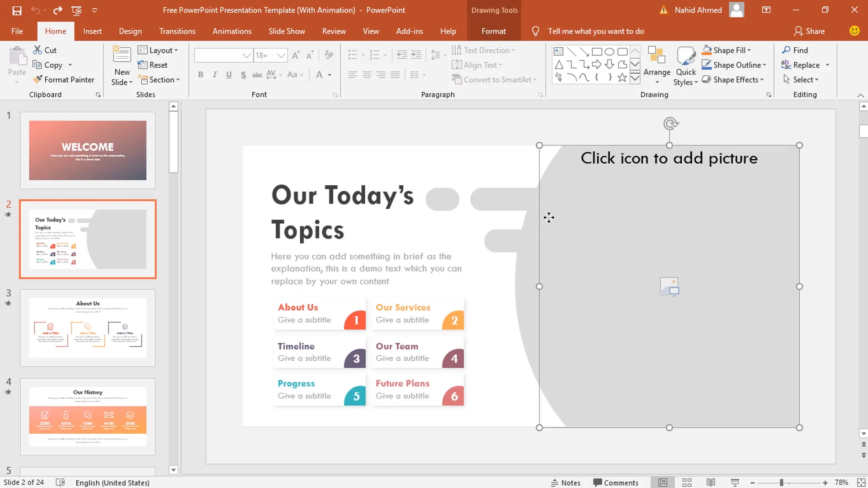Screen dimensions: 868x488
Task: Select the star shape in gallery
Action: (622, 77)
